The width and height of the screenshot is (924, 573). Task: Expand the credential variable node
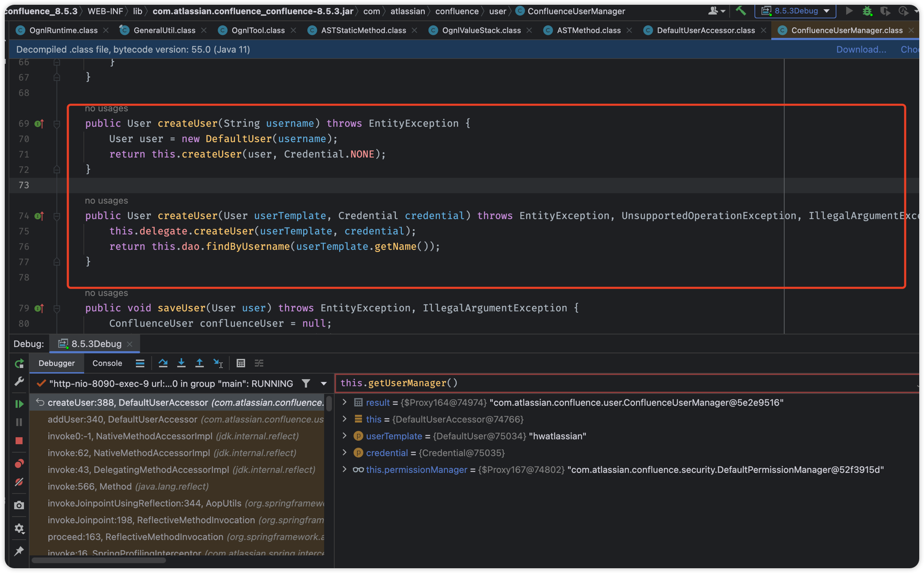[x=344, y=453]
